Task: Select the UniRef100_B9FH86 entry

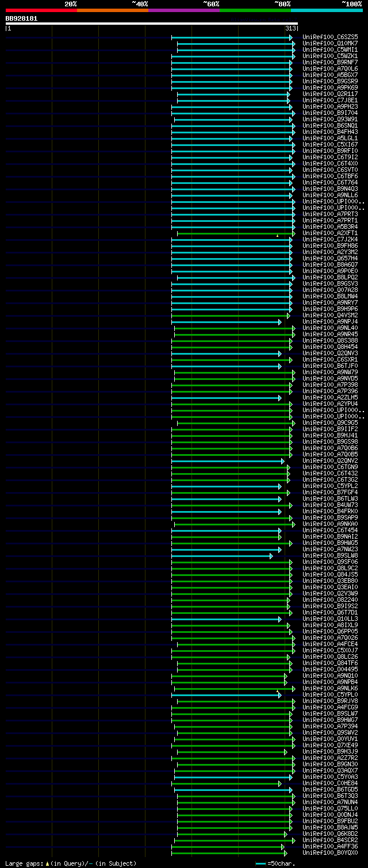Action: point(330,245)
